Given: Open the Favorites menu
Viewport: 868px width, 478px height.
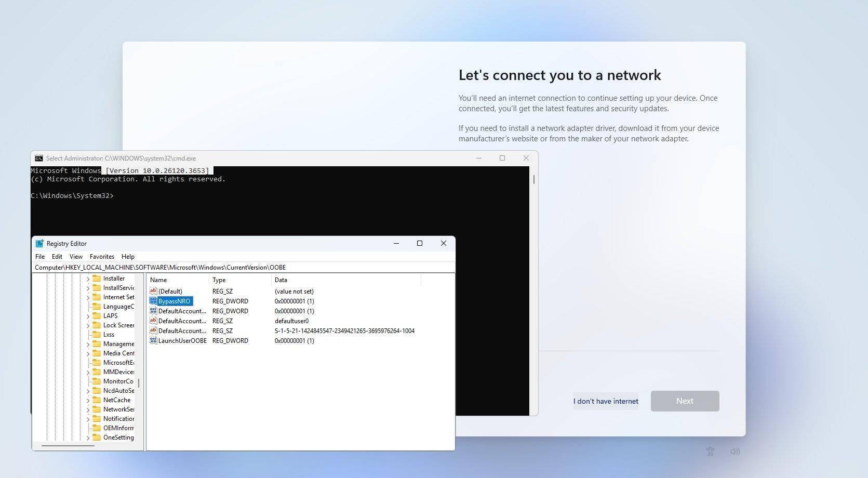Looking at the screenshot, I should 102,256.
